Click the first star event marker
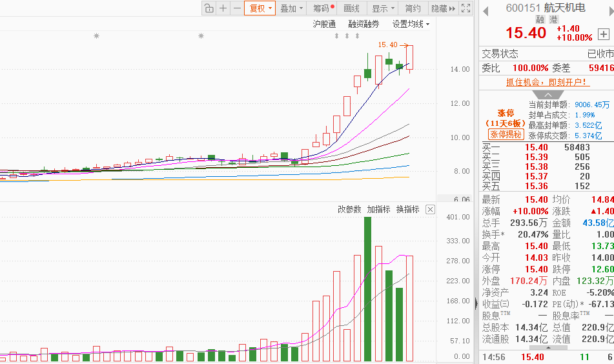 click(x=96, y=36)
